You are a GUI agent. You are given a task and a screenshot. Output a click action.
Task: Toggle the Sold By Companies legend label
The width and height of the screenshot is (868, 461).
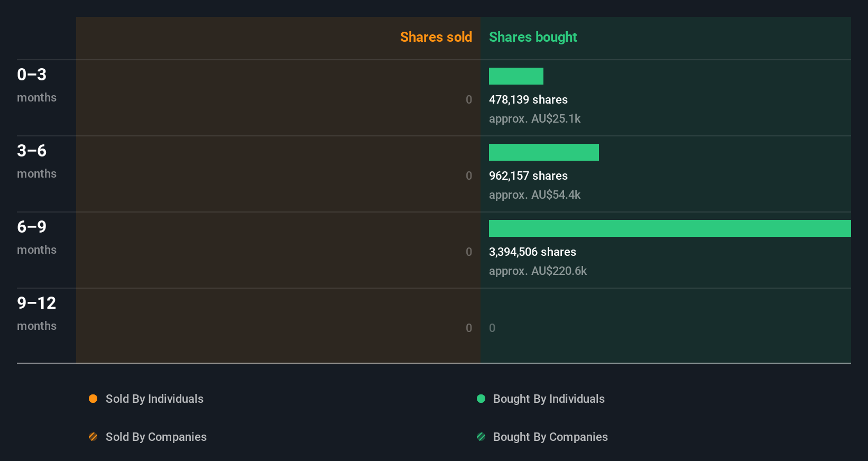pyautogui.click(x=156, y=437)
